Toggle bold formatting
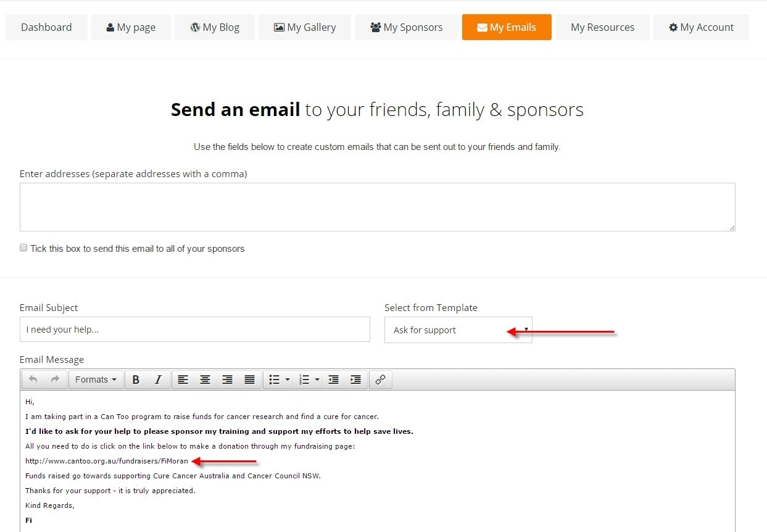Image resolution: width=767 pixels, height=532 pixels. (x=136, y=380)
